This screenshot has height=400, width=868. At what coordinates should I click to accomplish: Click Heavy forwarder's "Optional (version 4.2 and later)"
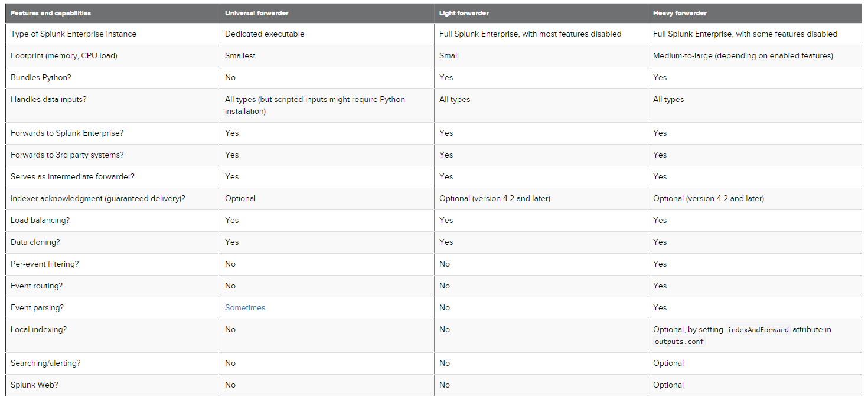[x=709, y=198]
